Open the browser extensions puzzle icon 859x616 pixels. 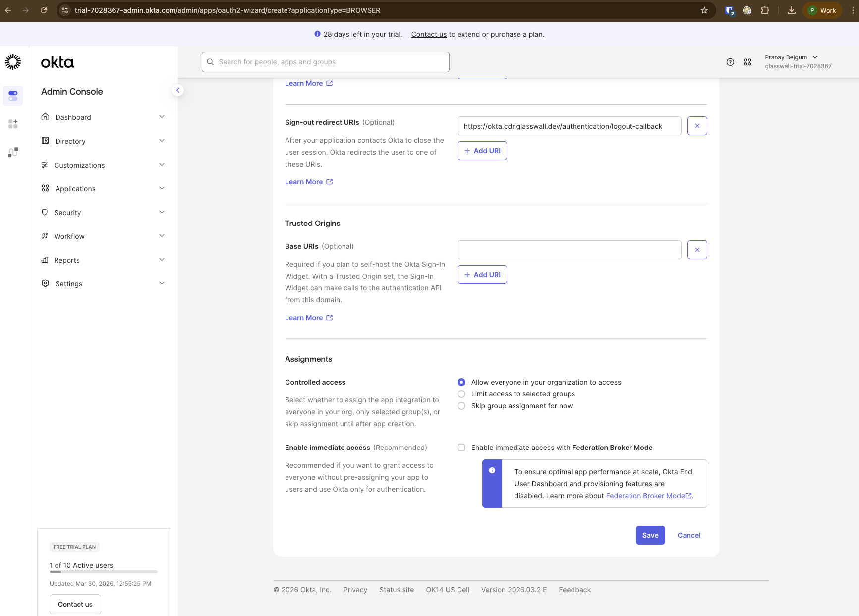pos(765,10)
